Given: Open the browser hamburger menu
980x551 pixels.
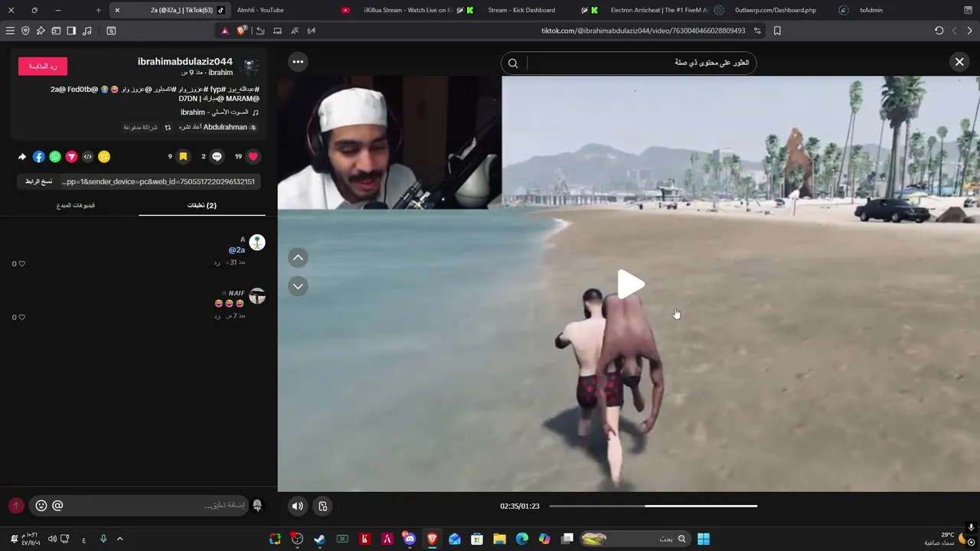Looking at the screenshot, I should click(10, 31).
